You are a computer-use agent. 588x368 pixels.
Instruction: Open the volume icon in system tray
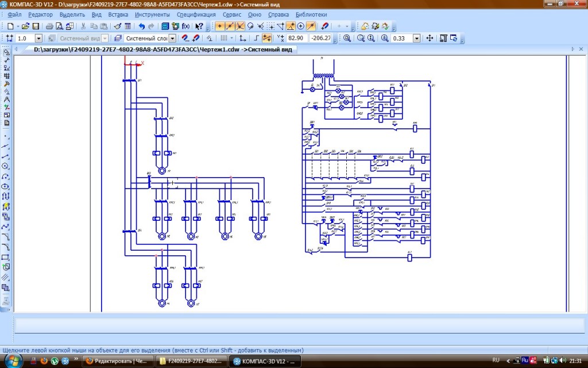pyautogui.click(x=562, y=361)
